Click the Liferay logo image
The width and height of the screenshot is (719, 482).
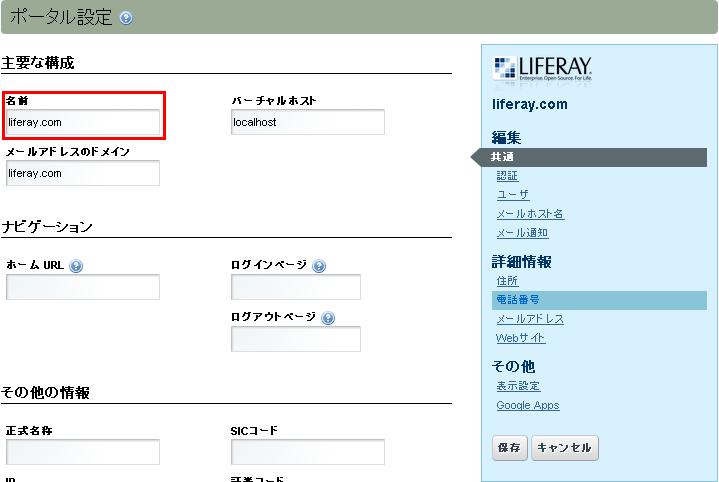(543, 69)
